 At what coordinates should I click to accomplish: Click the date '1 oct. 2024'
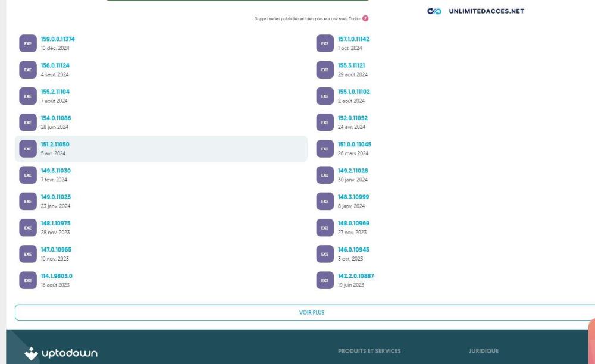(350, 48)
